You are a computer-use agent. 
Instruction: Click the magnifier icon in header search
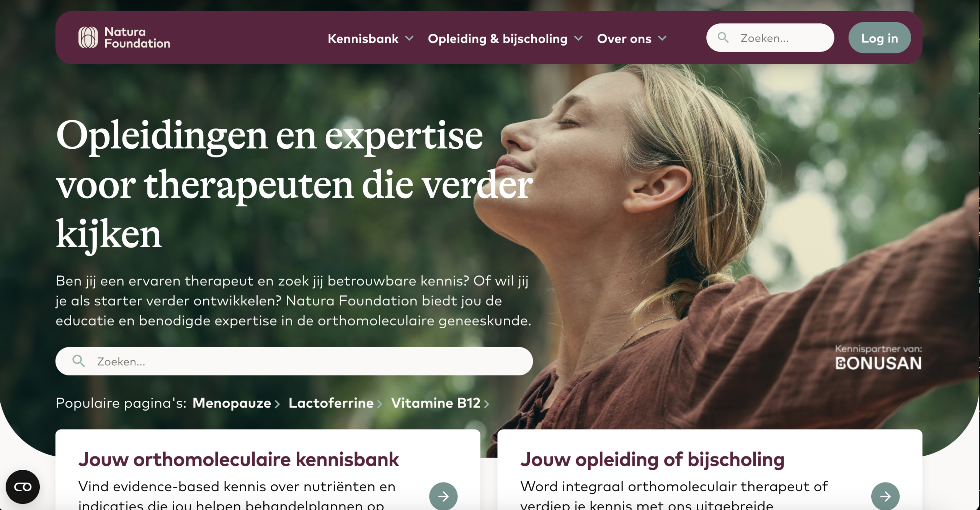coord(723,37)
